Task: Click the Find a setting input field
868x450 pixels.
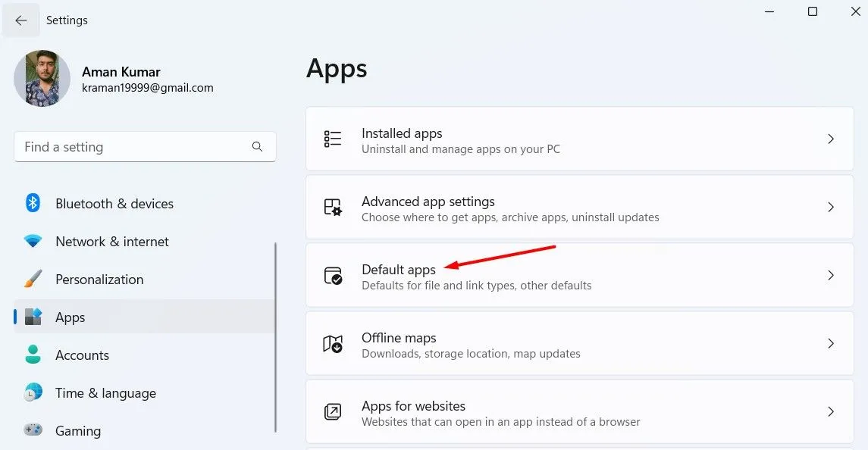Action: click(136, 146)
